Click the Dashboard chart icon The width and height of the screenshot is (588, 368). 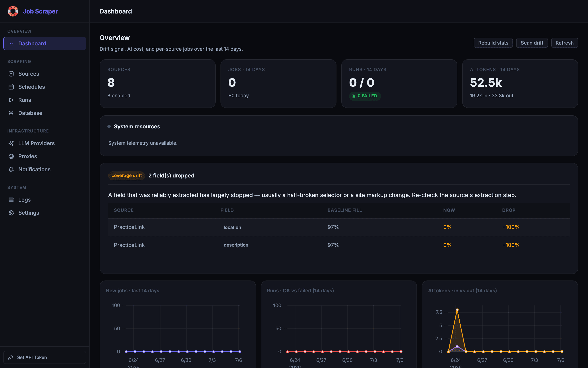tap(11, 44)
